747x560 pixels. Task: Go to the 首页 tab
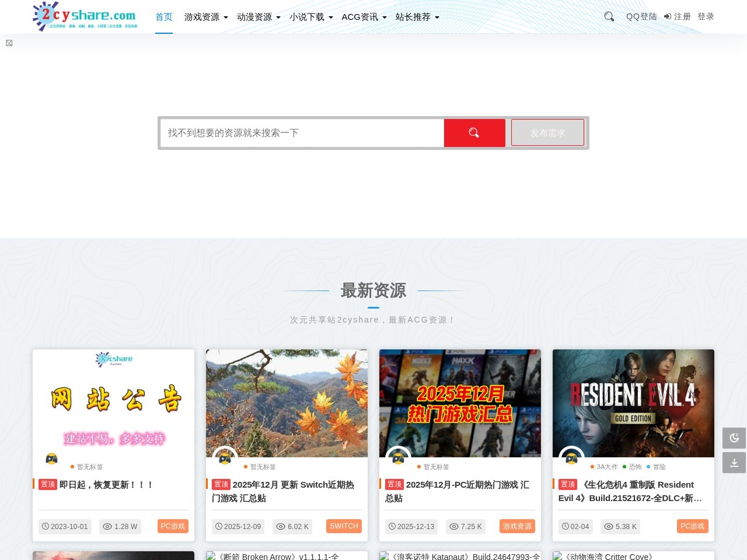coord(164,17)
